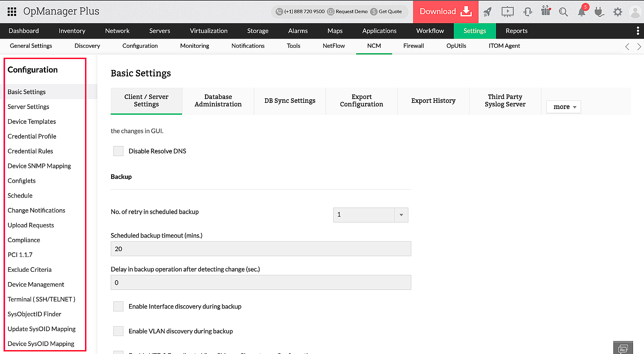The height and width of the screenshot is (354, 644).
Task: Click the plug integrations icon
Action: point(599,12)
